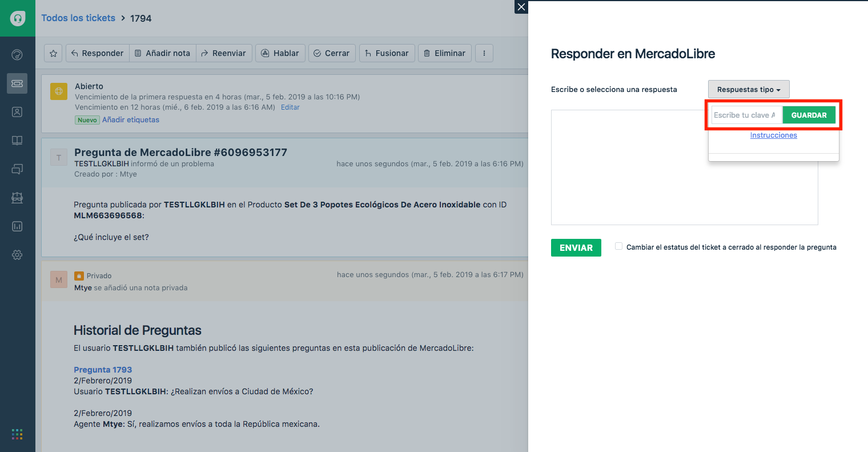
Task: Select the tickets icon in sidebar
Action: tap(17, 83)
